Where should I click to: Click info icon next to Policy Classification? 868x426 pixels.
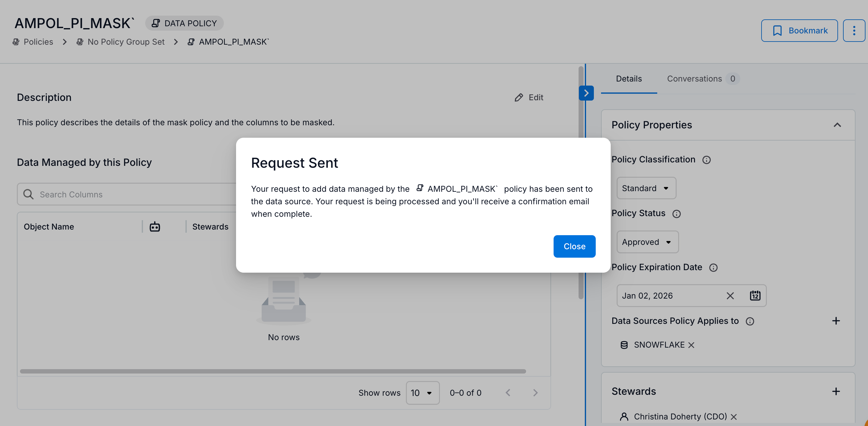pos(706,160)
